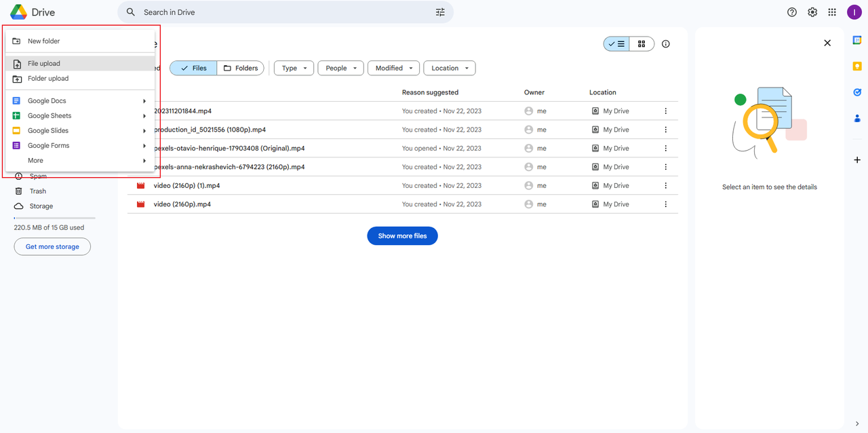The width and height of the screenshot is (868, 433).
Task: Open Google Calendar side panel icon
Action: (857, 41)
